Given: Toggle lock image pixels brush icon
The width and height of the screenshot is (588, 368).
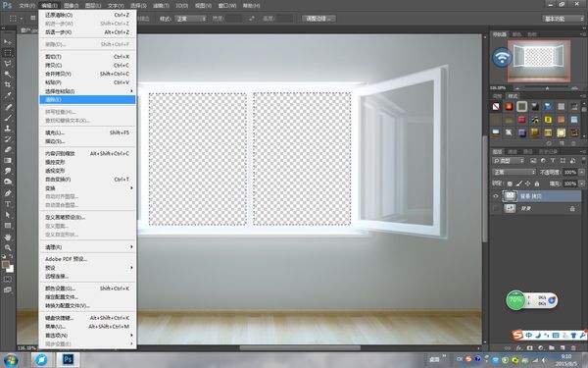Looking at the screenshot, I should click(x=519, y=184).
